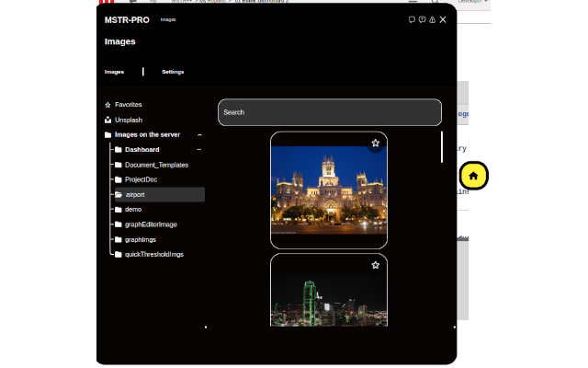
Task: Open the graphEditorImage folder
Action: coord(151,224)
